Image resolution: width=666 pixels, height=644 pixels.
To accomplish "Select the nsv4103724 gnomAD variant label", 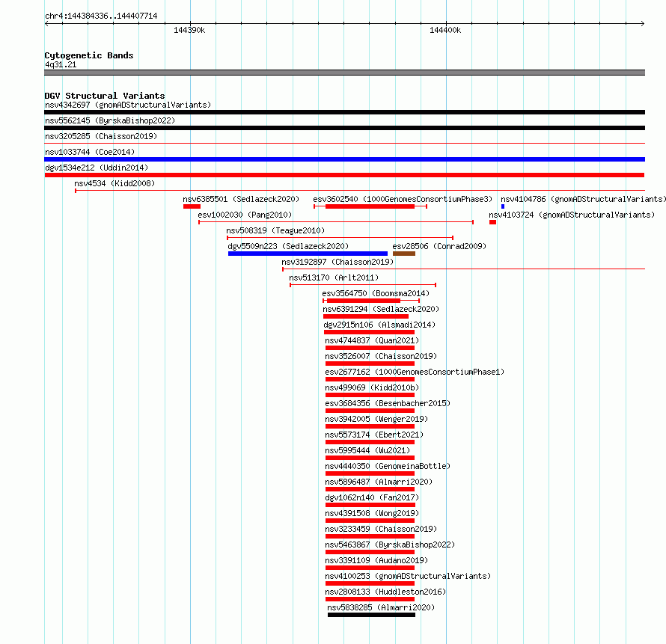I will click(x=572, y=215).
